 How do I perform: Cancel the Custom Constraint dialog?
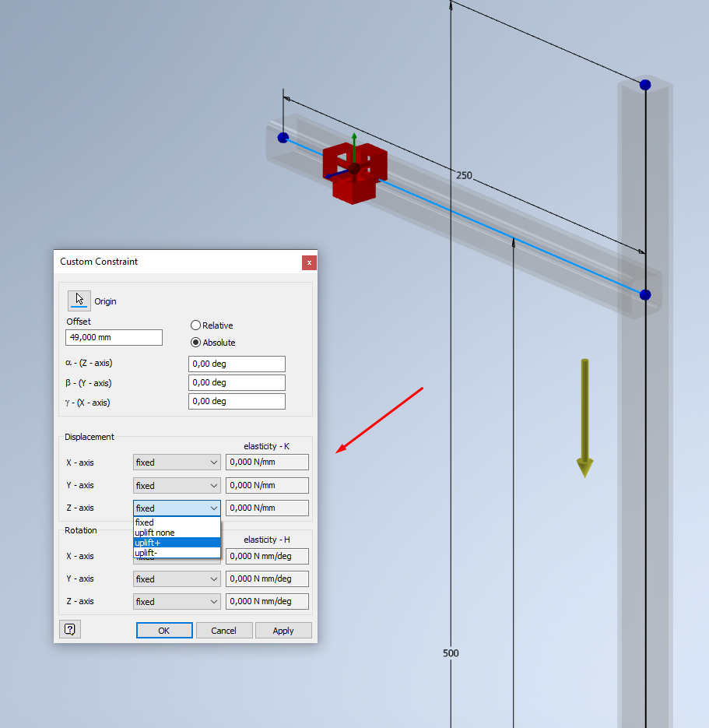click(224, 630)
